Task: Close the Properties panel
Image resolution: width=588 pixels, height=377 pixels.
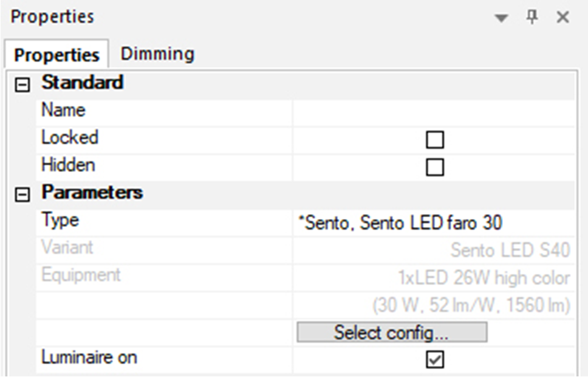Action: (563, 17)
